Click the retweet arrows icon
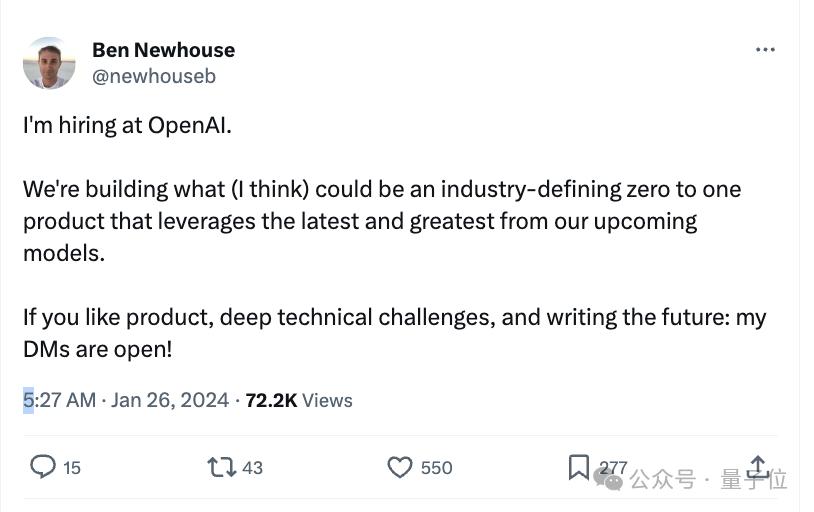This screenshot has width=814, height=512. coord(220,467)
